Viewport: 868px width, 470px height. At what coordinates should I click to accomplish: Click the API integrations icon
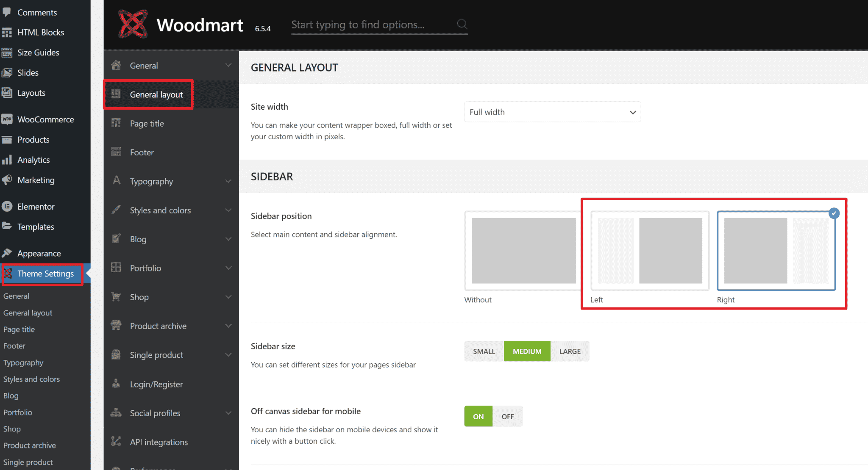pos(116,441)
